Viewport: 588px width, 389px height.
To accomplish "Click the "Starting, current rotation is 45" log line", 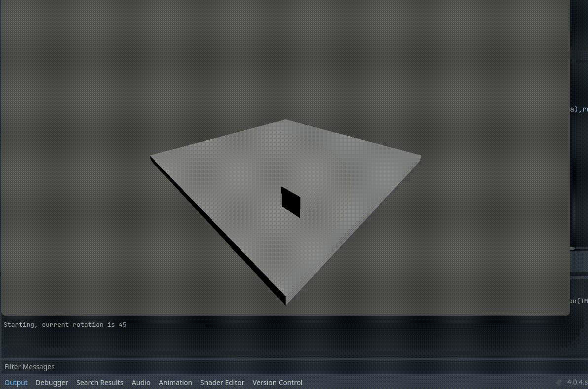I will click(x=65, y=325).
